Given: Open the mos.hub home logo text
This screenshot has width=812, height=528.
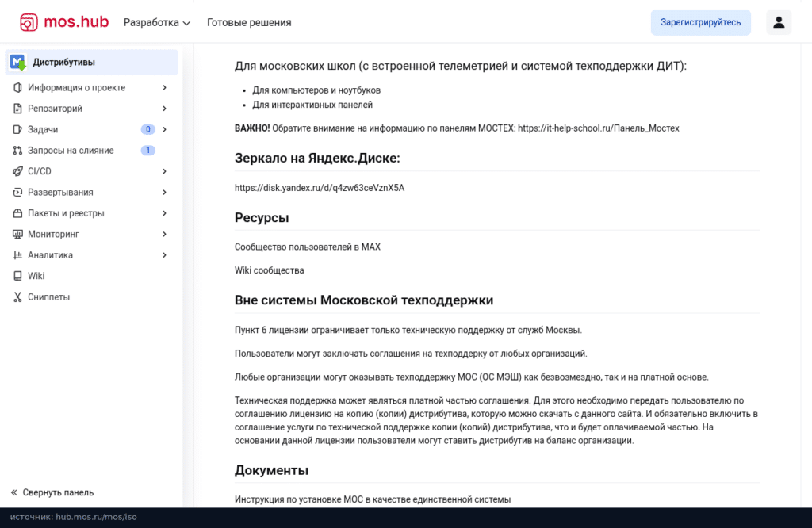Looking at the screenshot, I should click(x=76, y=21).
